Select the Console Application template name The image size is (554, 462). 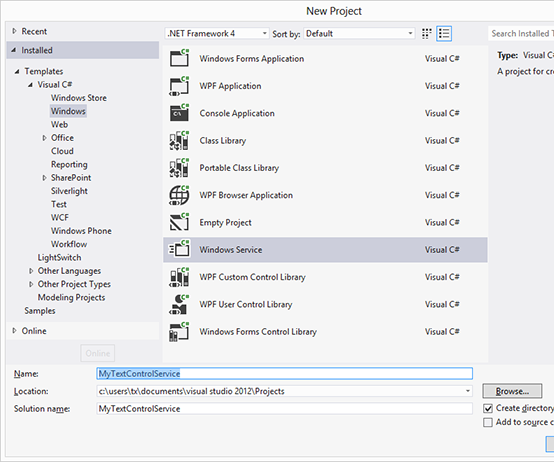coord(237,113)
